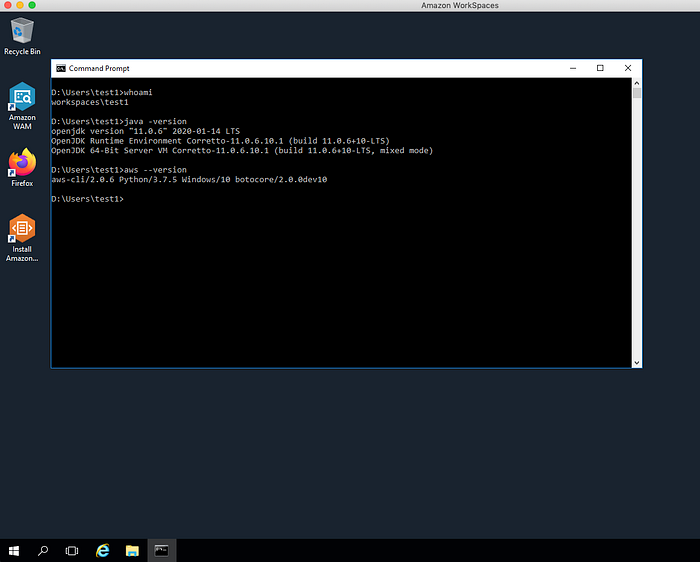
Task: Open File Explorer from taskbar
Action: [x=132, y=551]
